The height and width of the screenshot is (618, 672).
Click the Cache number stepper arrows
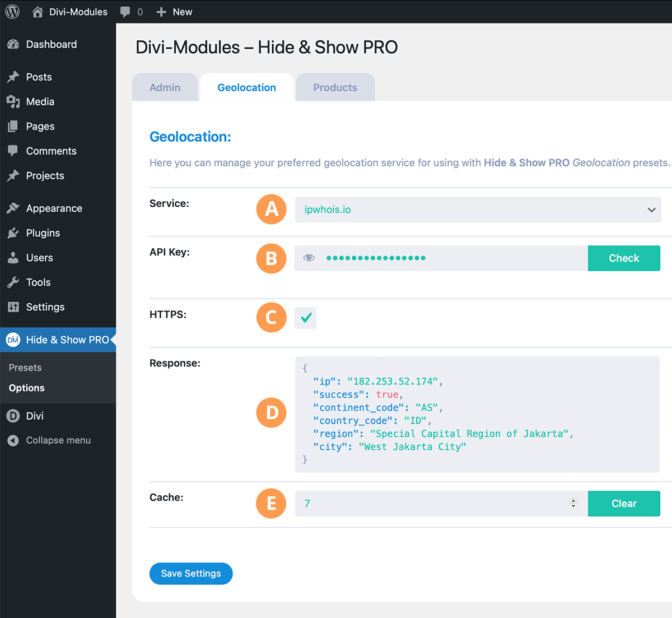[x=573, y=503]
